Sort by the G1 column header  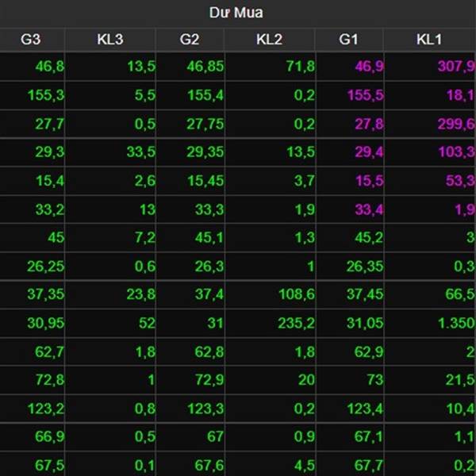(348, 40)
